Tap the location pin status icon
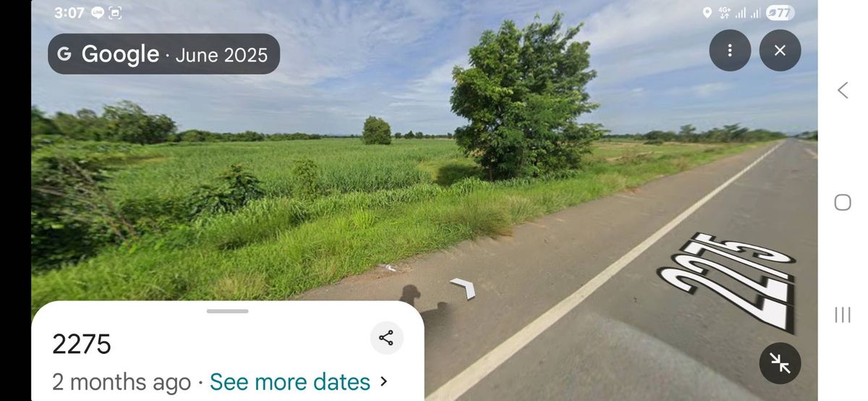This screenshot has height=401, width=868. (x=707, y=13)
